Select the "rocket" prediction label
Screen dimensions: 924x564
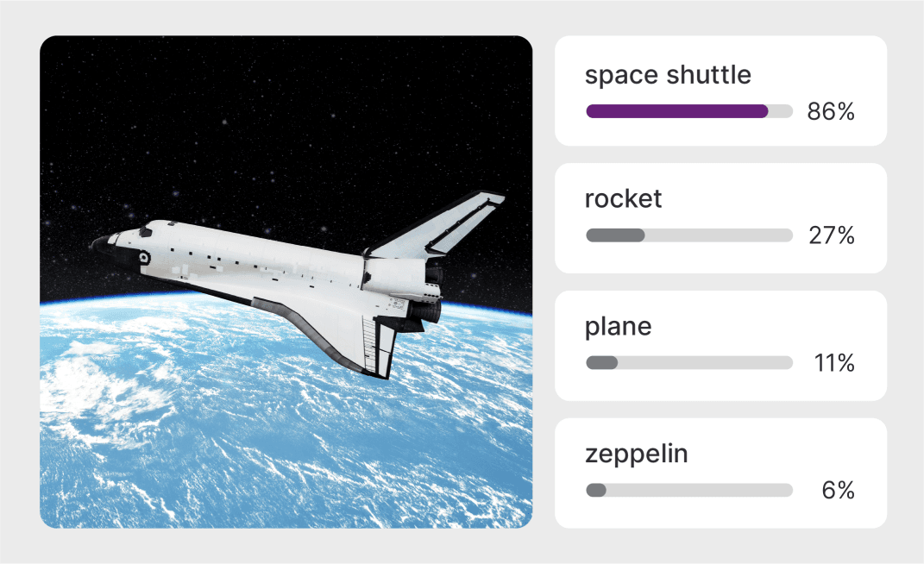pyautogui.click(x=623, y=199)
